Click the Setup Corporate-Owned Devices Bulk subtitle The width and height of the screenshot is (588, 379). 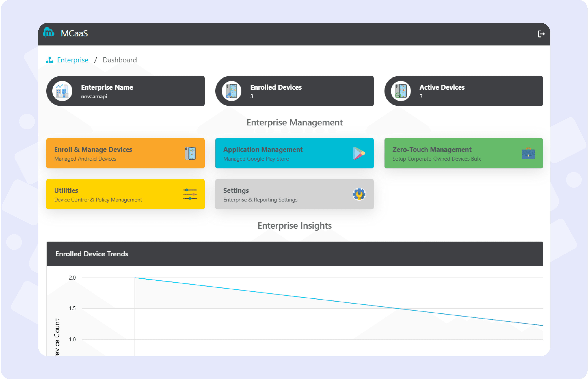point(437,159)
